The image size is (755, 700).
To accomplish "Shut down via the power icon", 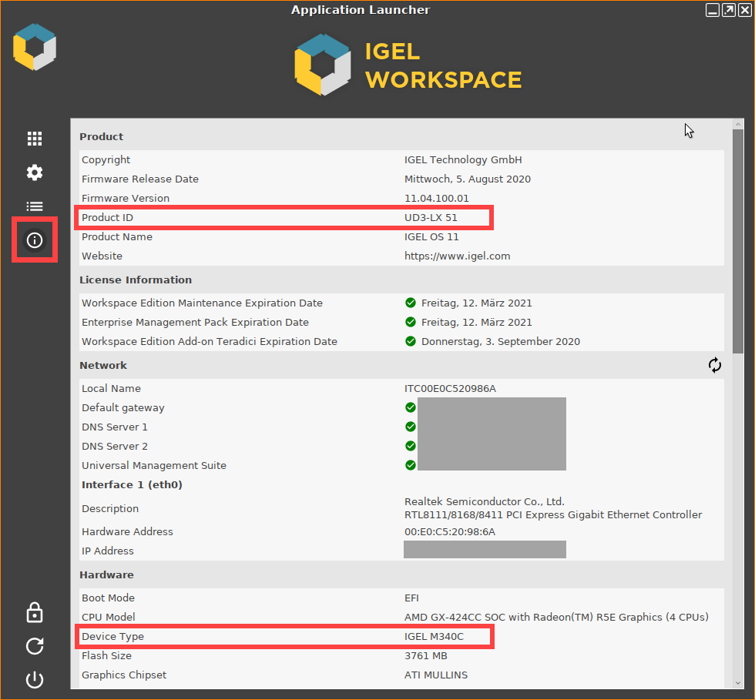I will pyautogui.click(x=34, y=680).
